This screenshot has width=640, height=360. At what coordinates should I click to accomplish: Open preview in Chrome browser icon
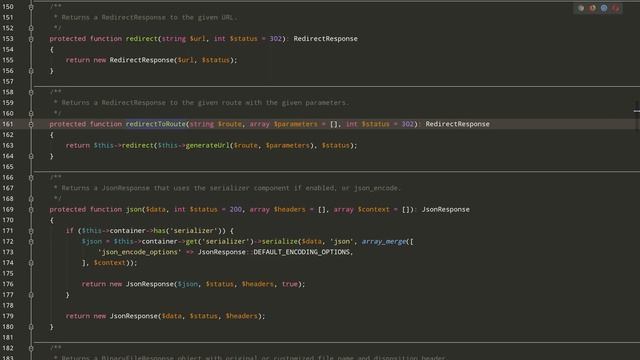click(581, 8)
